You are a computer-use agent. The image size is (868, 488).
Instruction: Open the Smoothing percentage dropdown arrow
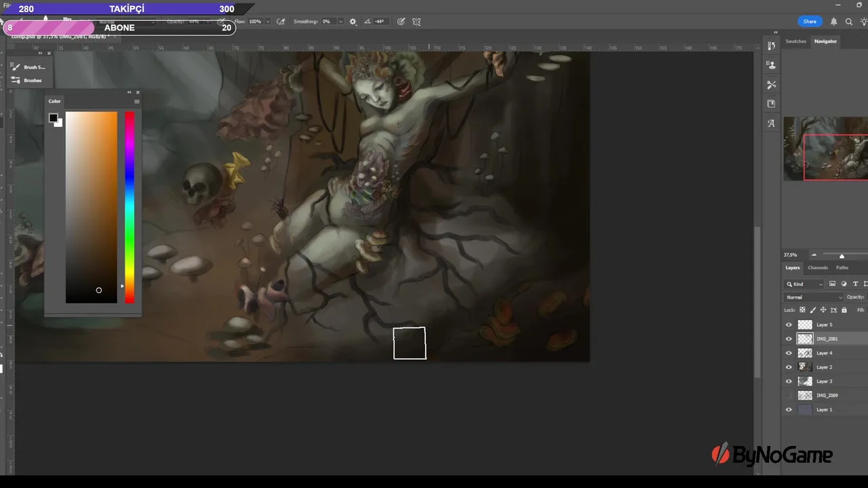pyautogui.click(x=340, y=22)
